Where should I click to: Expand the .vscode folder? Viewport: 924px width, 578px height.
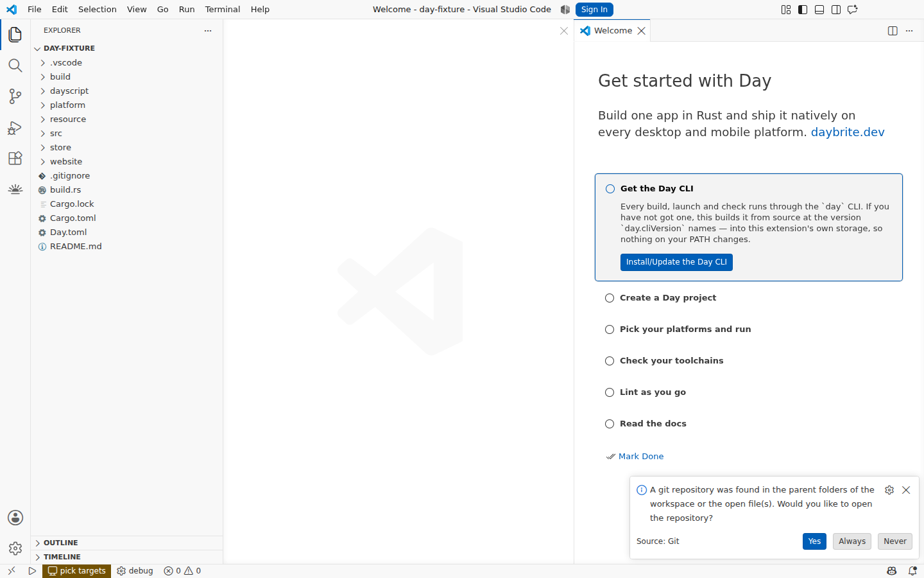[x=127, y=63]
